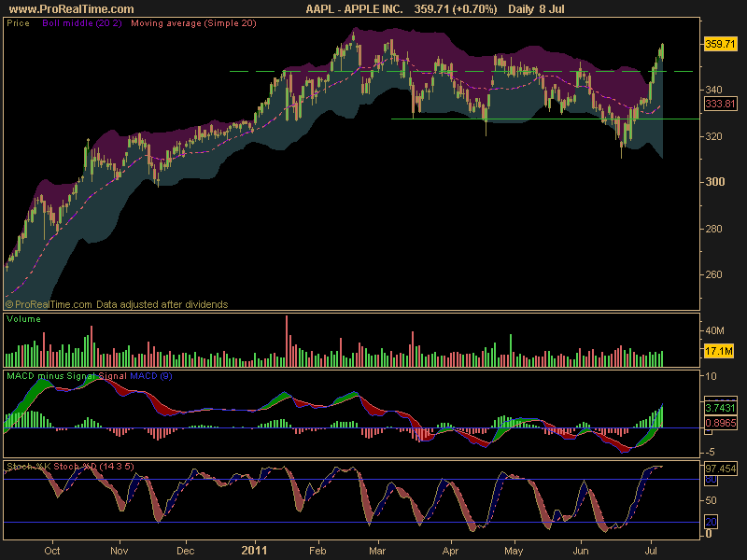This screenshot has height=560, width=747.
Task: Click the 340 price axis label
Action: (x=713, y=90)
